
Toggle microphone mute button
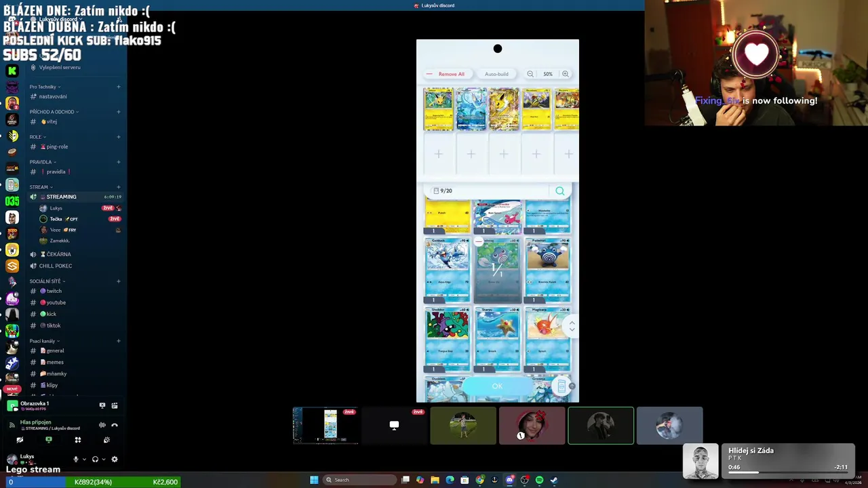point(76,459)
